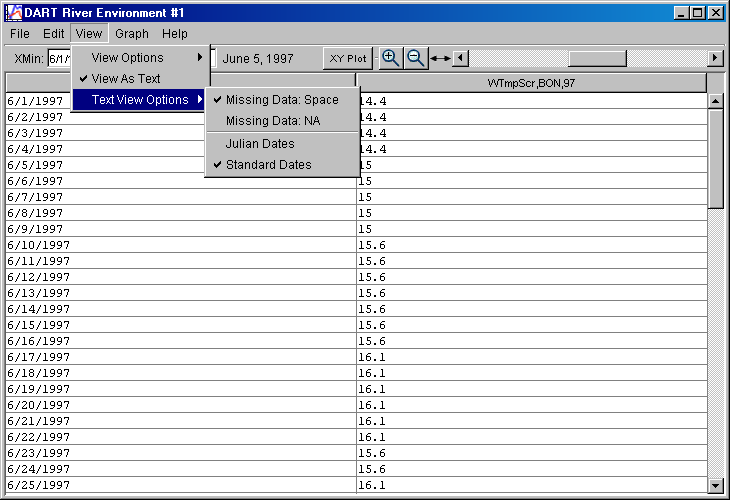
Task: Click the zoom in magnifier icon
Action: tap(391, 58)
